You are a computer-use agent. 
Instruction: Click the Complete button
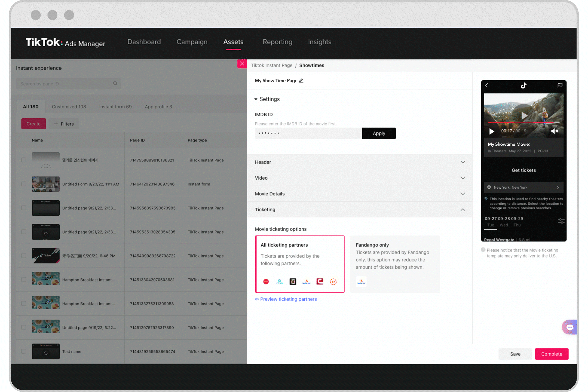pos(551,354)
